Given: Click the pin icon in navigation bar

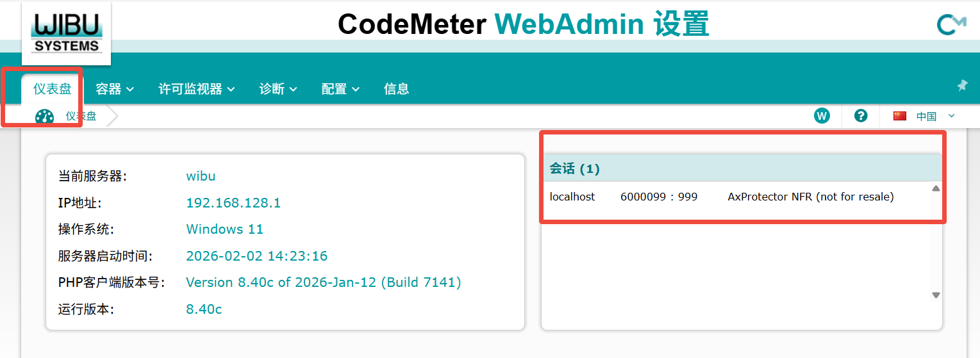Looking at the screenshot, I should (x=962, y=85).
